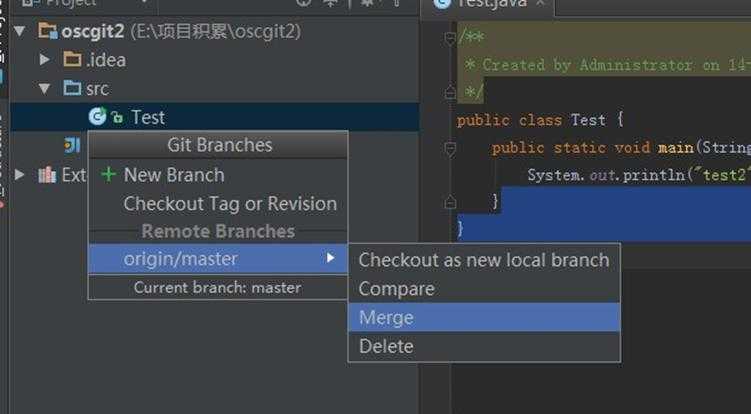This screenshot has height=414, width=751.
Task: Open submenu arrow on origin/master
Action: pyautogui.click(x=330, y=258)
